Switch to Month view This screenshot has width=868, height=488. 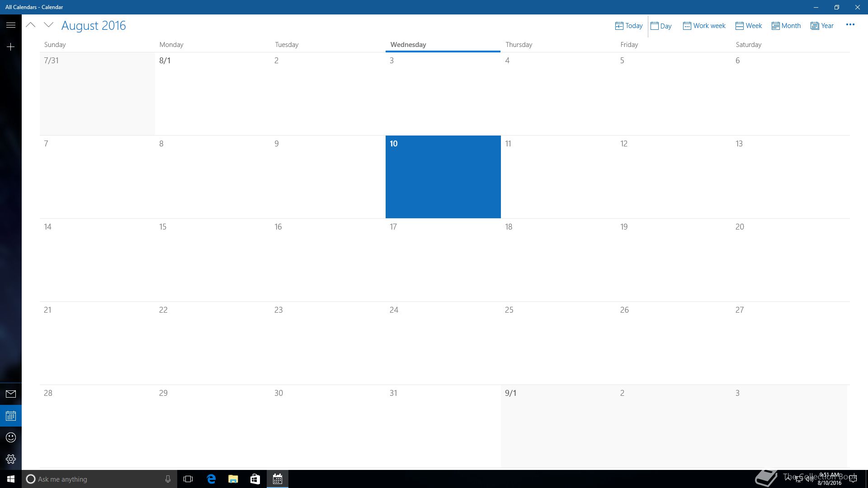786,26
